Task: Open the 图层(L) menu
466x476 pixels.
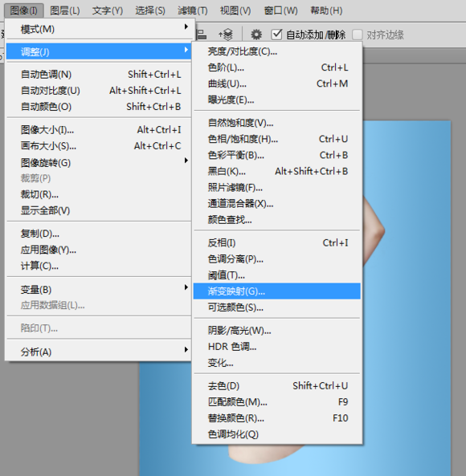Action: tap(65, 10)
